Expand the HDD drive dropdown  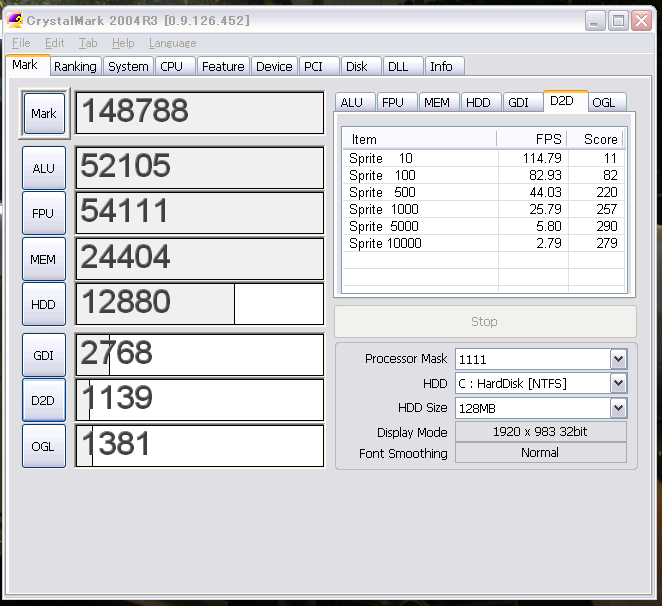[x=618, y=383]
